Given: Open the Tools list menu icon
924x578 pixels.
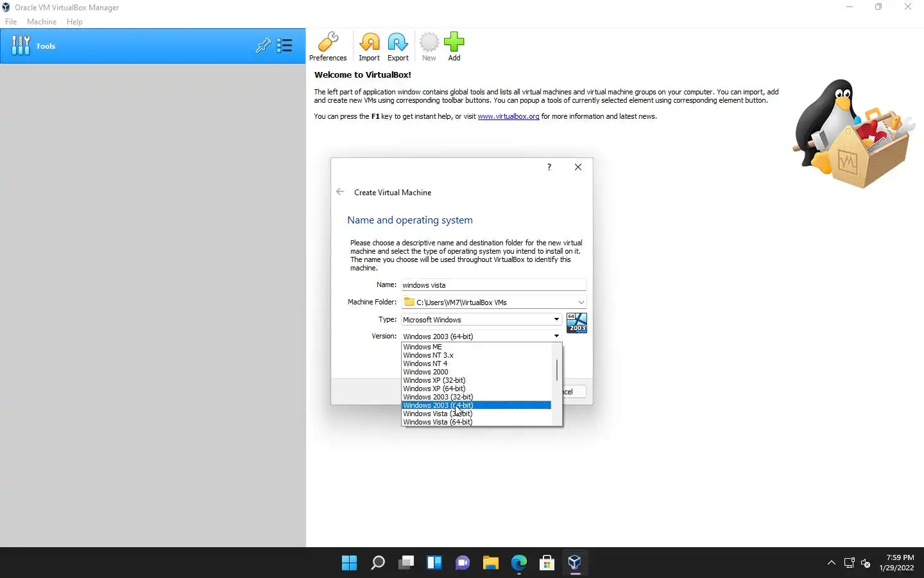Looking at the screenshot, I should (284, 46).
